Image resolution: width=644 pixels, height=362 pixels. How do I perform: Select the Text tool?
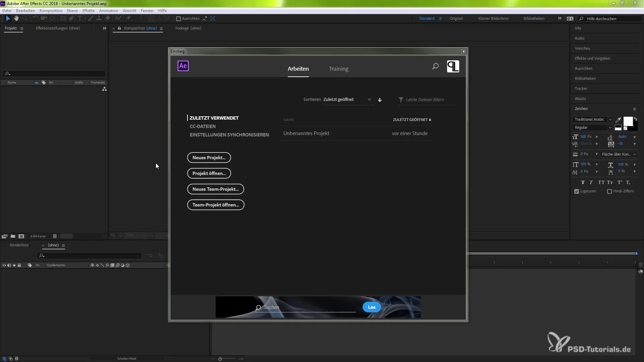[x=80, y=18]
